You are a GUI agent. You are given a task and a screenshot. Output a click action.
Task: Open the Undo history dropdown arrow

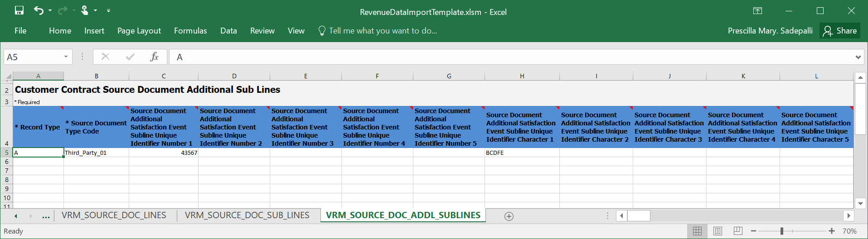tap(50, 10)
